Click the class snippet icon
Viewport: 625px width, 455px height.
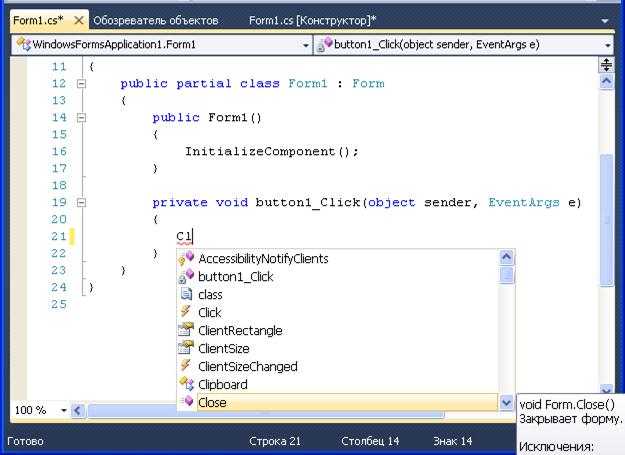click(186, 294)
